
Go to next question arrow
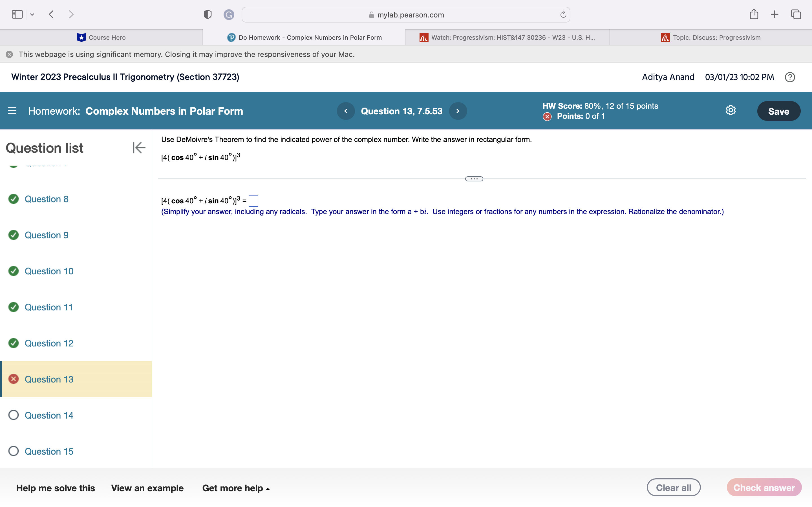pyautogui.click(x=458, y=111)
